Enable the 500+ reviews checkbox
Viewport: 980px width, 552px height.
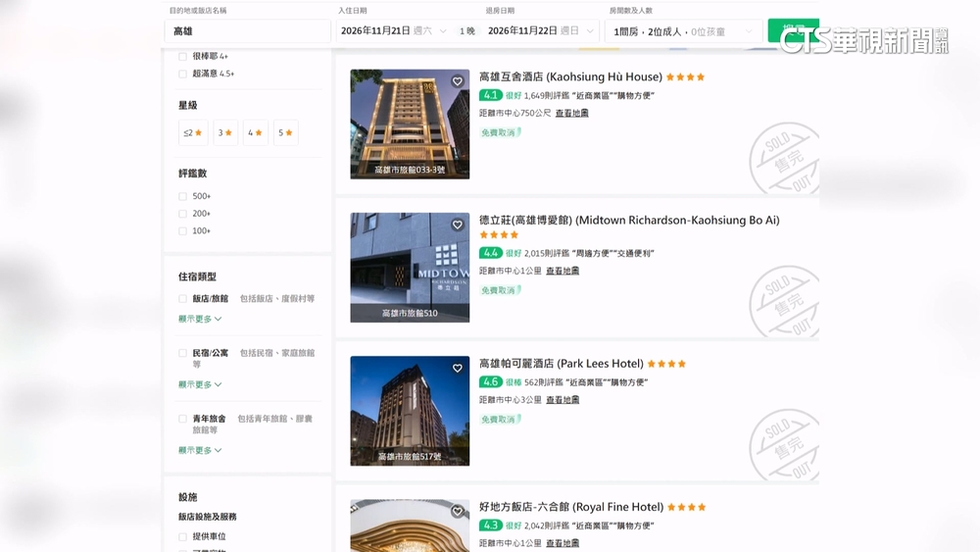182,196
